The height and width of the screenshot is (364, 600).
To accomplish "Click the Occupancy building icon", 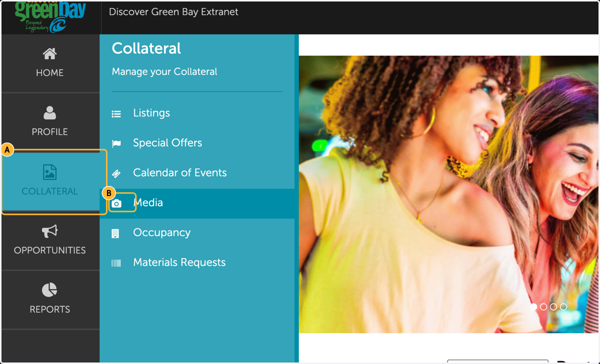I will click(x=115, y=233).
